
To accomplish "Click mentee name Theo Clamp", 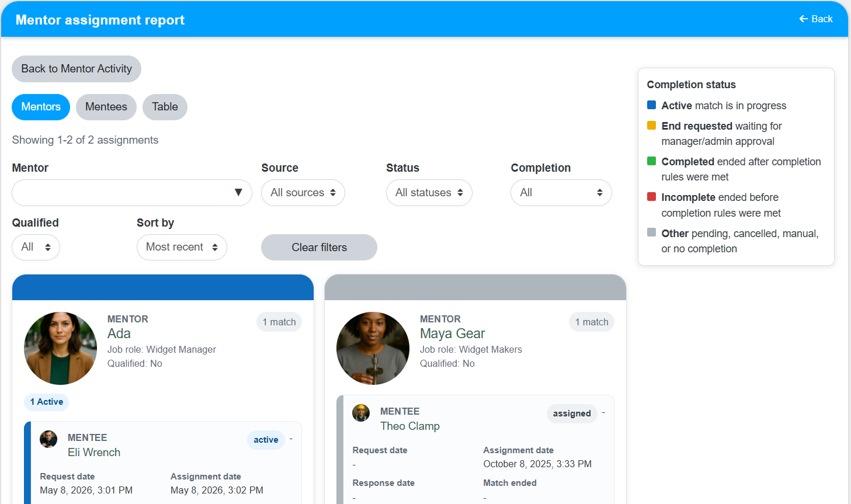I will (x=410, y=426).
